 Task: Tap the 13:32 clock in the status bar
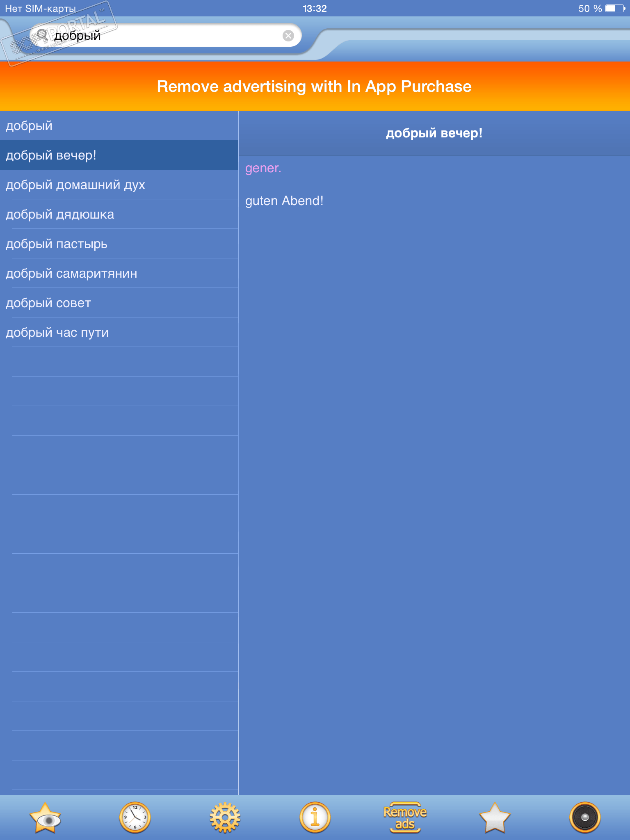point(315,9)
